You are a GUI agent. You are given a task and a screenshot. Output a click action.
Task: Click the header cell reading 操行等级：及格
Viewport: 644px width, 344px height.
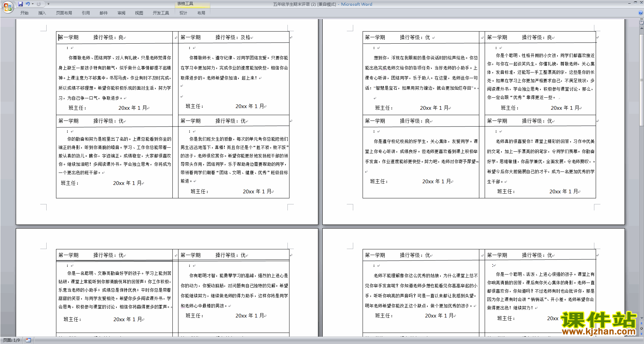coord(234,37)
